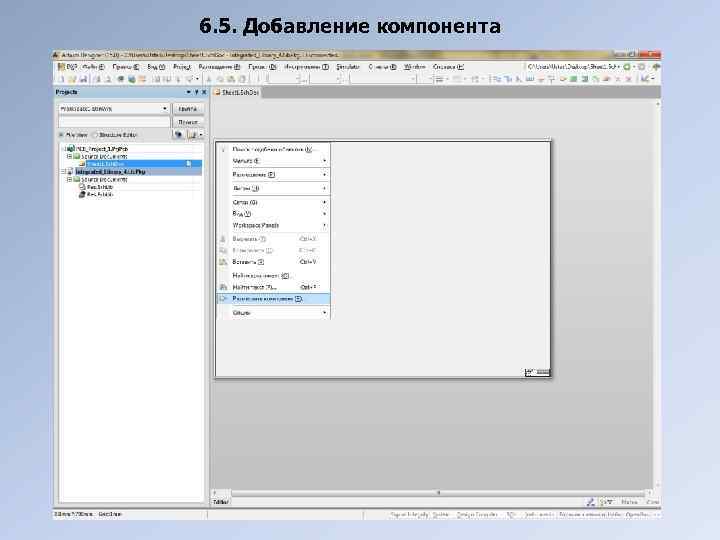Click the VCC power port toolbar icon
The image size is (720, 540).
552,79
